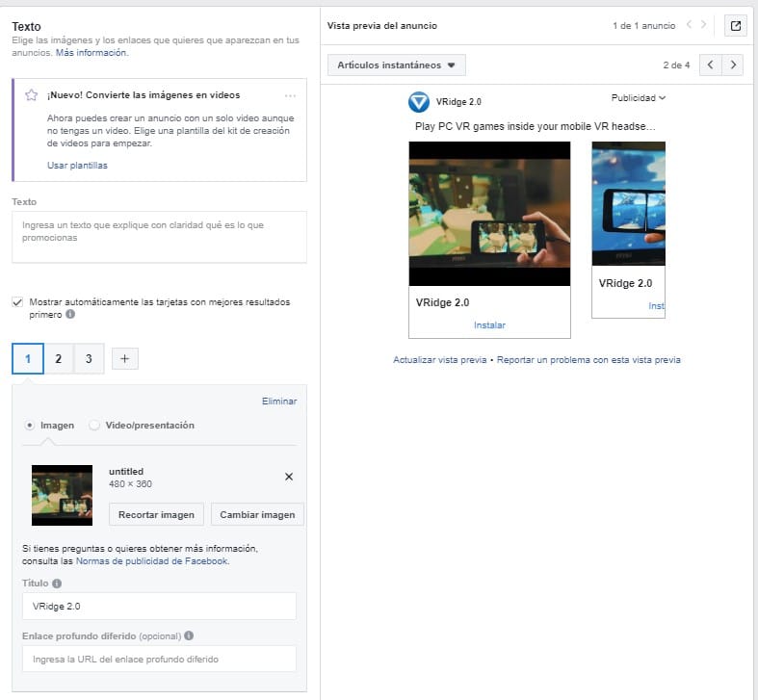Click 'Reportar un problema con esta vista previa'
The width and height of the screenshot is (758, 700).
point(588,360)
